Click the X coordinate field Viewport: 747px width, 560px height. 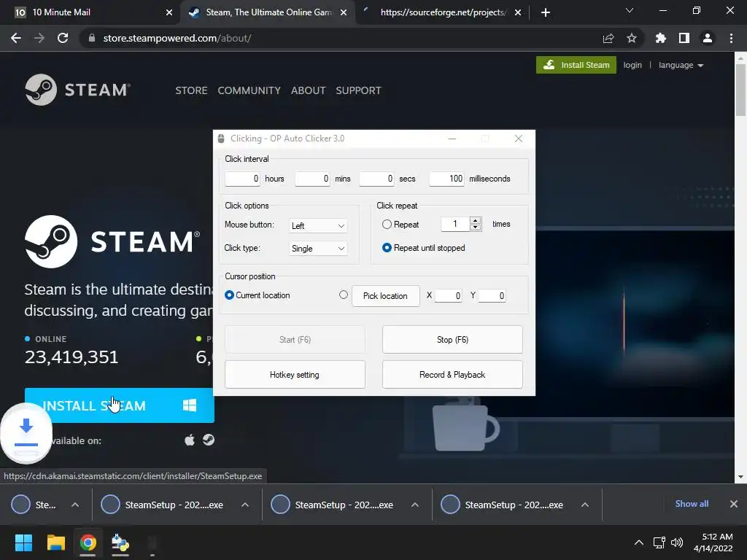click(x=449, y=296)
